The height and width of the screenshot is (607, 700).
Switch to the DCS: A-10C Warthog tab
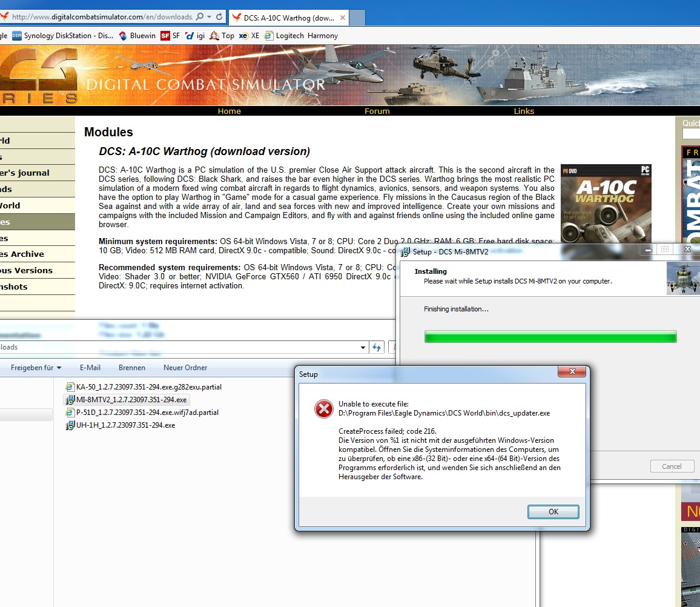pyautogui.click(x=288, y=18)
